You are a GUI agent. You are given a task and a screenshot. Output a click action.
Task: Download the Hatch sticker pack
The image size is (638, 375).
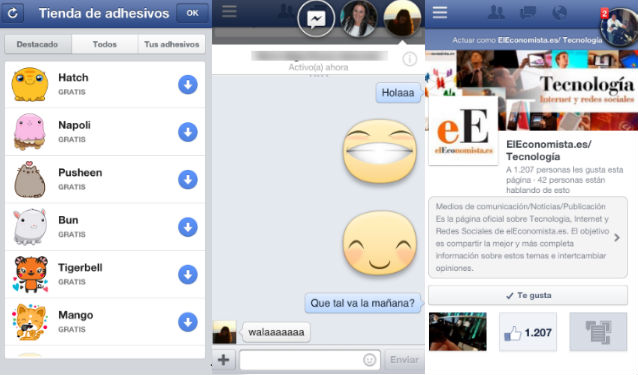(x=188, y=85)
